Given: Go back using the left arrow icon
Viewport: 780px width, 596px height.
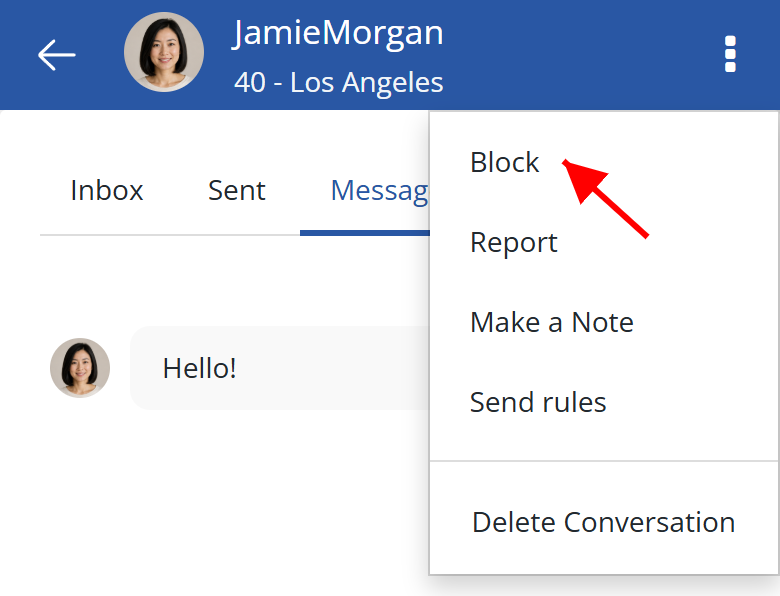Looking at the screenshot, I should click(x=56, y=55).
